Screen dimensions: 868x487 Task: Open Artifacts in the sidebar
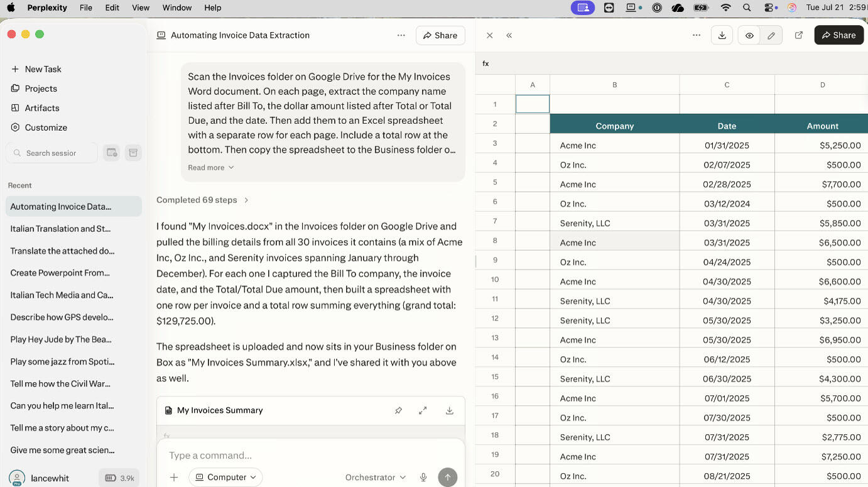point(36,108)
